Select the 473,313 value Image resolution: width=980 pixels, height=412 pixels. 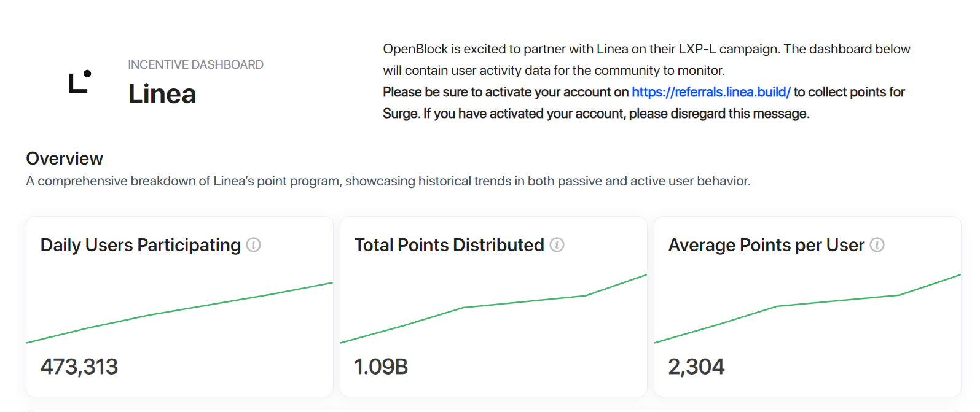tap(79, 367)
